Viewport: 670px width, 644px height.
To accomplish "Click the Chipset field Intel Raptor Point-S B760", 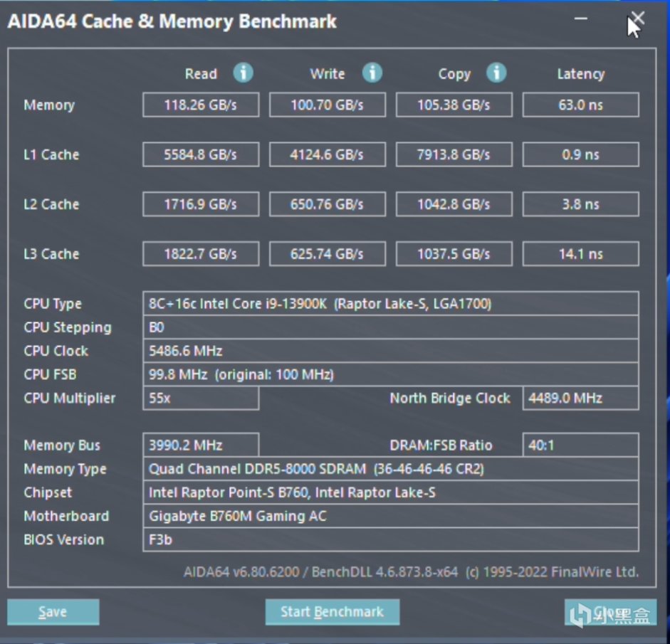I will coord(391,492).
